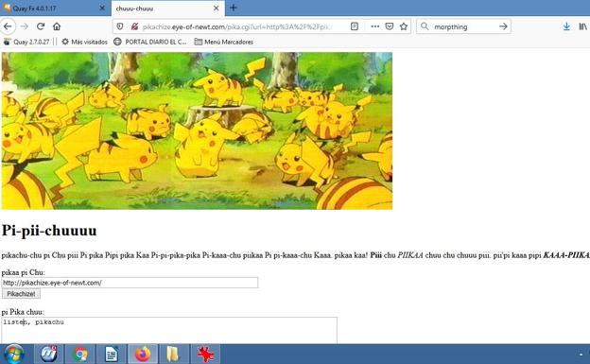Open the downloads arrow panel

566,26
